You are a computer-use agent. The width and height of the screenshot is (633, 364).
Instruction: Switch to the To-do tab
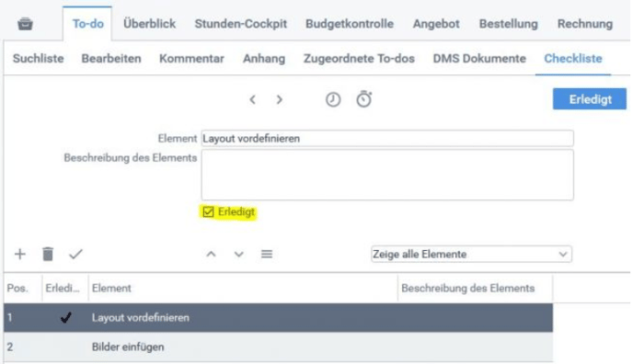pyautogui.click(x=88, y=24)
